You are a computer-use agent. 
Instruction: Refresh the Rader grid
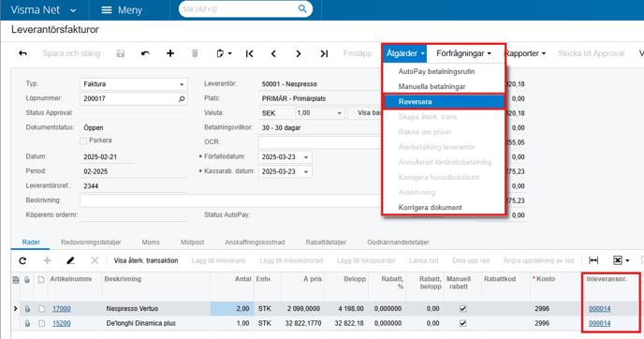22,260
